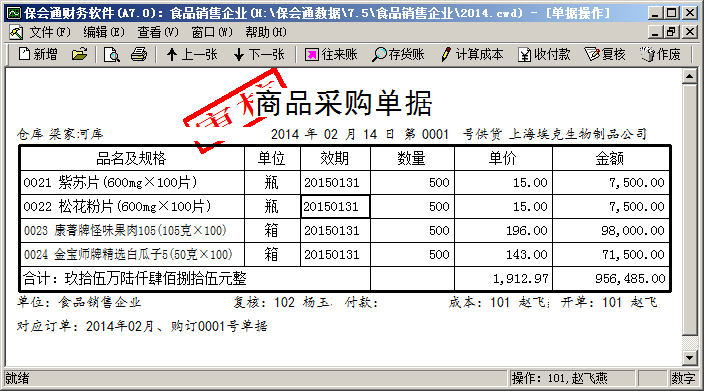Click the 71,500.00 amount cell
Image resolution: width=704 pixels, height=391 pixels.
(611, 255)
